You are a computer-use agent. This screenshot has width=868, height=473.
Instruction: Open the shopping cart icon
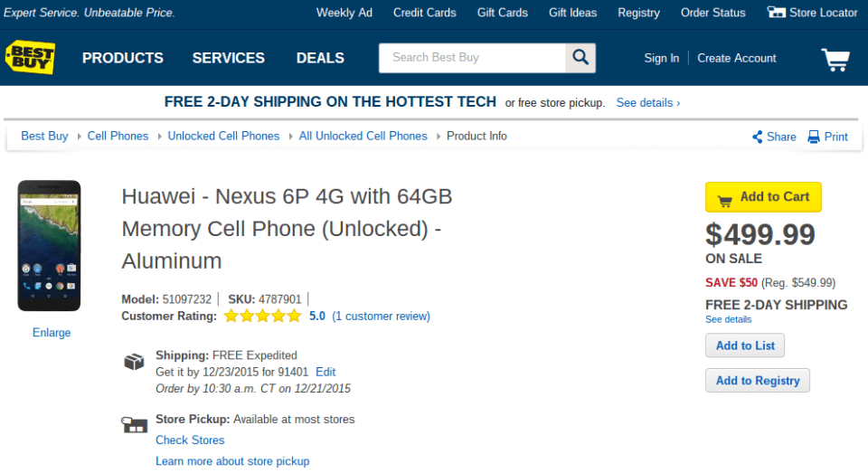pos(835,60)
